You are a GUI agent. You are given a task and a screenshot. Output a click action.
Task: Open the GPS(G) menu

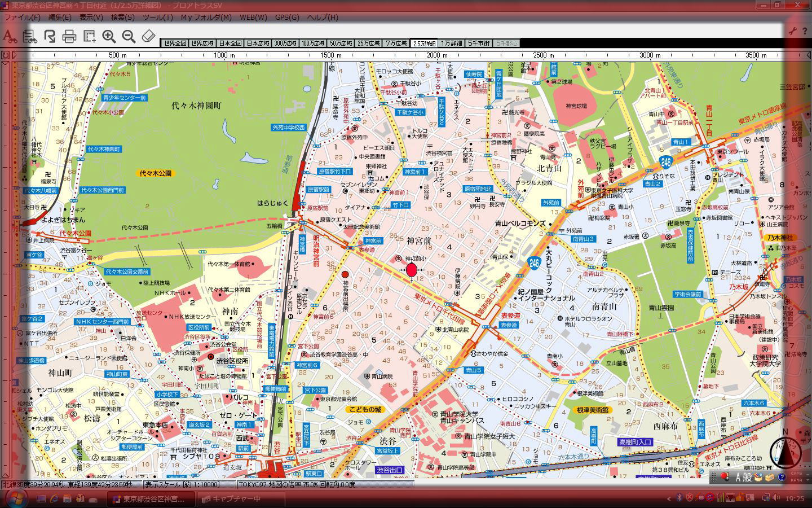(x=287, y=17)
